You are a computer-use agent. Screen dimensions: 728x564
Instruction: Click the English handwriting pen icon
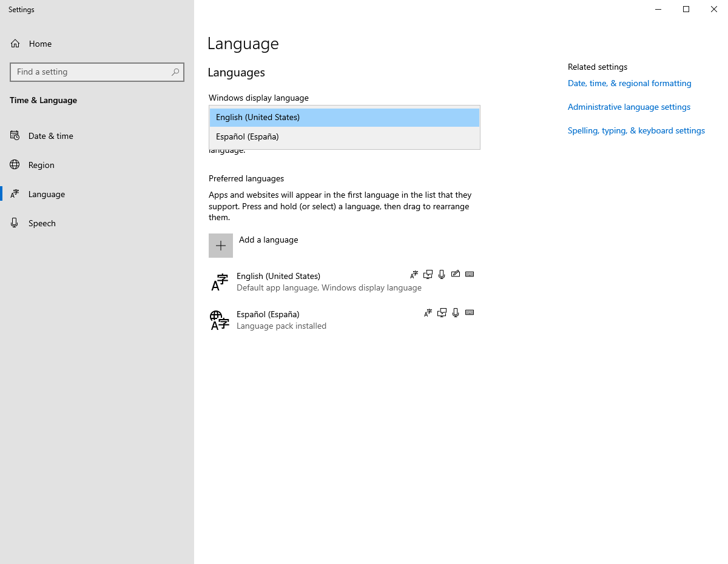(456, 274)
